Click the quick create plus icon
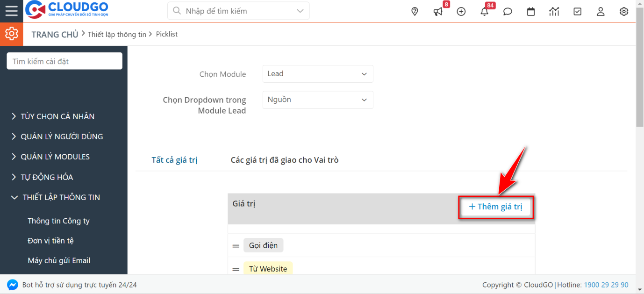Image resolution: width=644 pixels, height=294 pixels. (461, 11)
